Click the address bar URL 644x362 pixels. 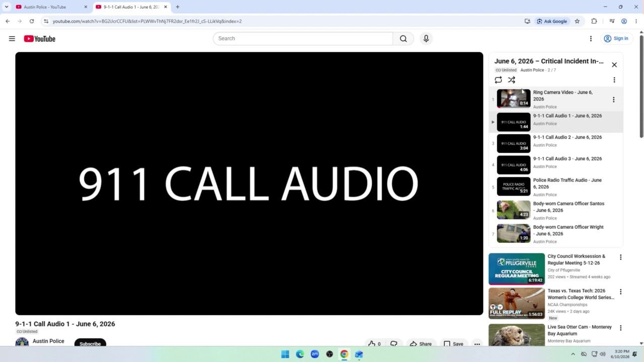click(x=147, y=21)
